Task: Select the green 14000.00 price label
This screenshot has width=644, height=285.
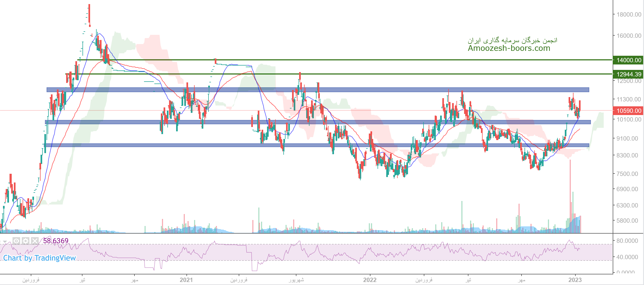Action: pos(628,60)
